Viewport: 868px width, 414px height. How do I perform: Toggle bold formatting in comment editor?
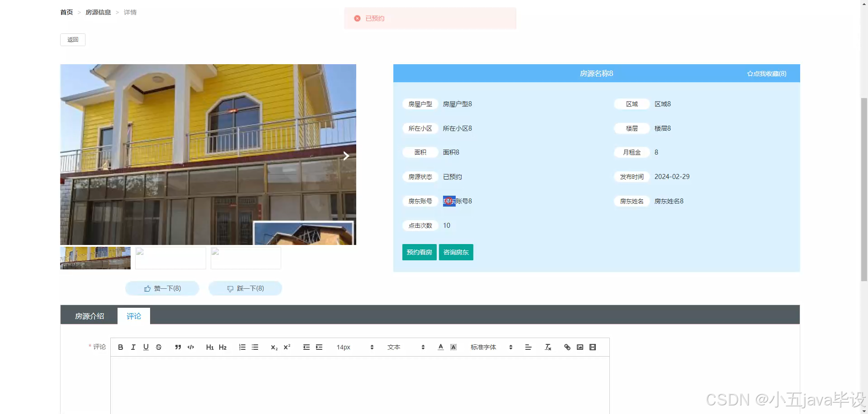(x=120, y=347)
